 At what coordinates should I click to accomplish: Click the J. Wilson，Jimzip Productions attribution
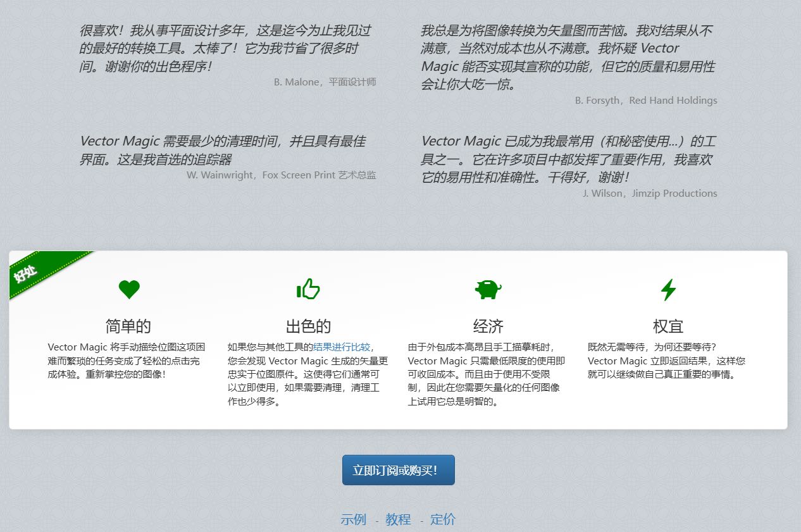pos(650,194)
